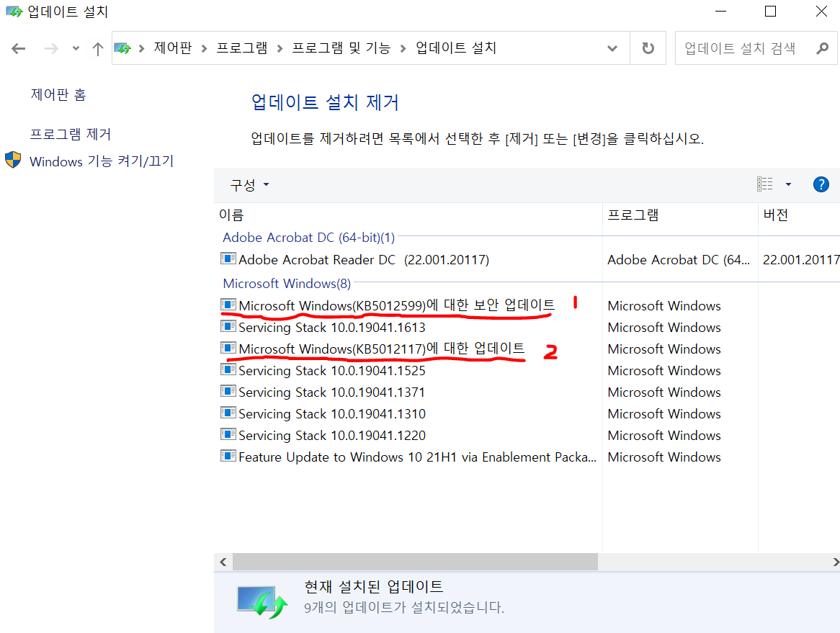Click icon beside the KB5012599 update

click(228, 305)
